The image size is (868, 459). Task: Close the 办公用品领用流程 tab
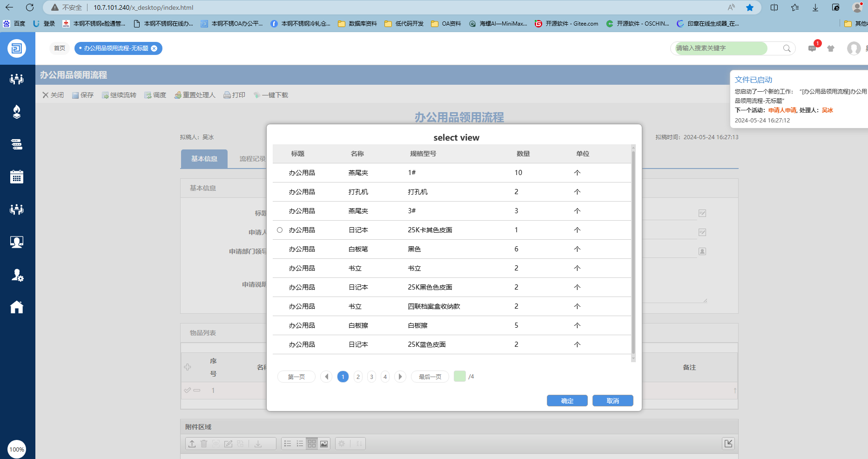click(x=154, y=48)
